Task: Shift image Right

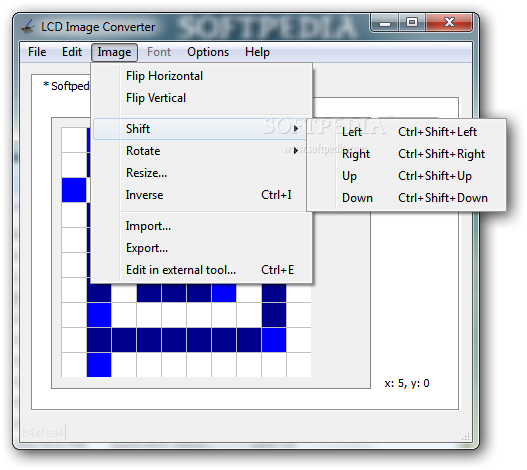Action: pyautogui.click(x=406, y=154)
